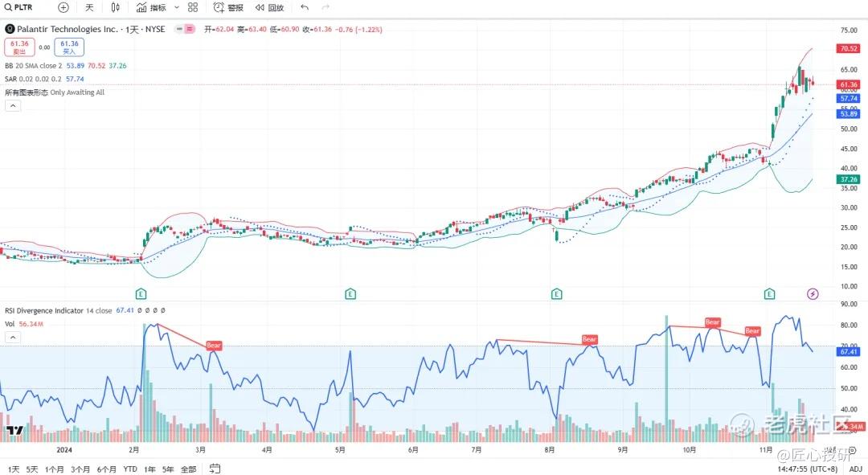Click the Bear label above early October
The width and height of the screenshot is (868, 475).
pyautogui.click(x=712, y=321)
